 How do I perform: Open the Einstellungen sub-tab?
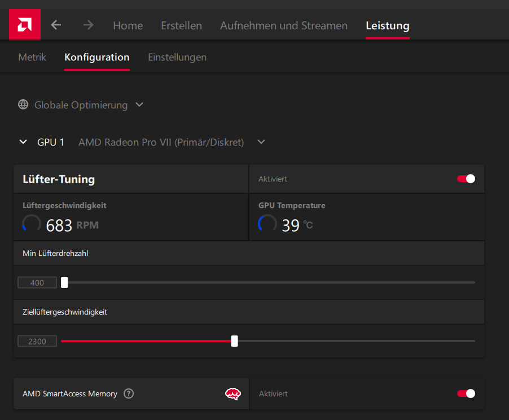coord(177,57)
